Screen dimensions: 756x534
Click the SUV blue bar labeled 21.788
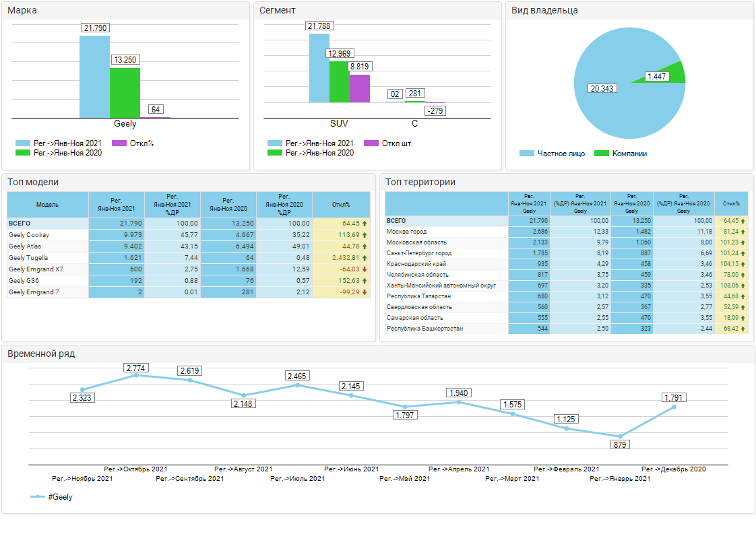(319, 67)
